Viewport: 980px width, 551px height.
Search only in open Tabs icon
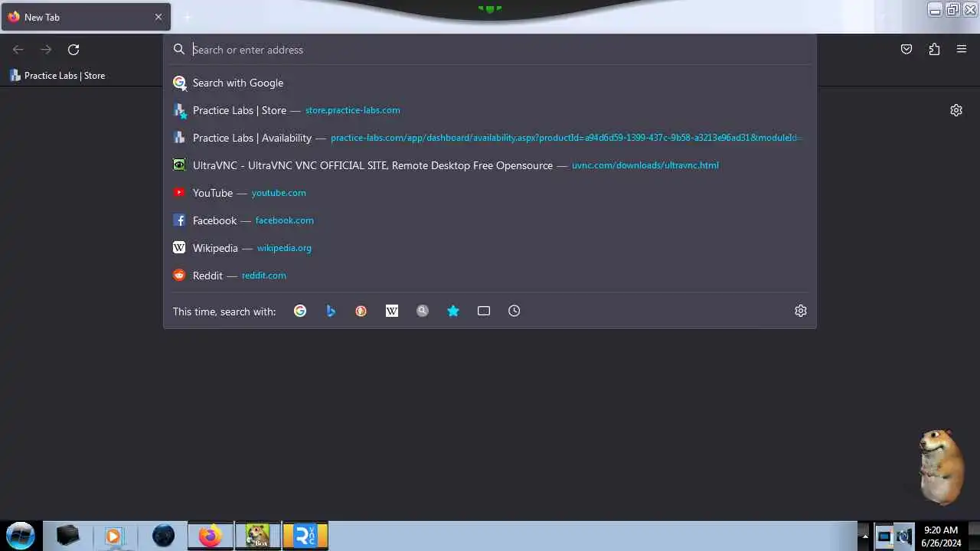484,311
